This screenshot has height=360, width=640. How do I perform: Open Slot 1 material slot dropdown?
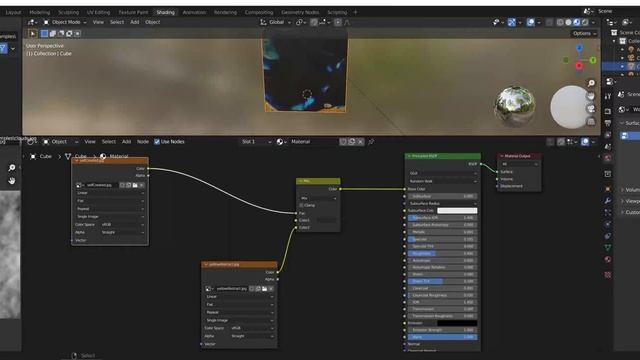point(256,142)
